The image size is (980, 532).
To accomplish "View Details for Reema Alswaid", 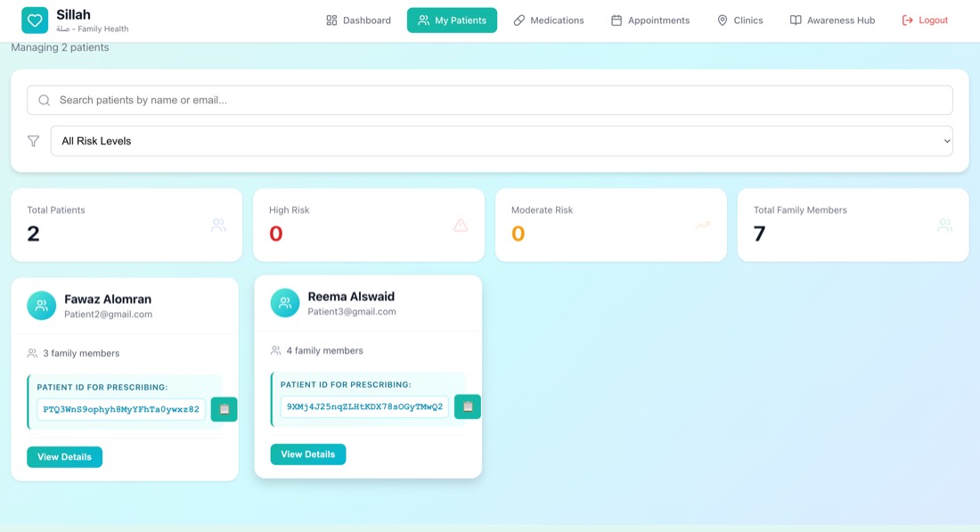I will (308, 454).
